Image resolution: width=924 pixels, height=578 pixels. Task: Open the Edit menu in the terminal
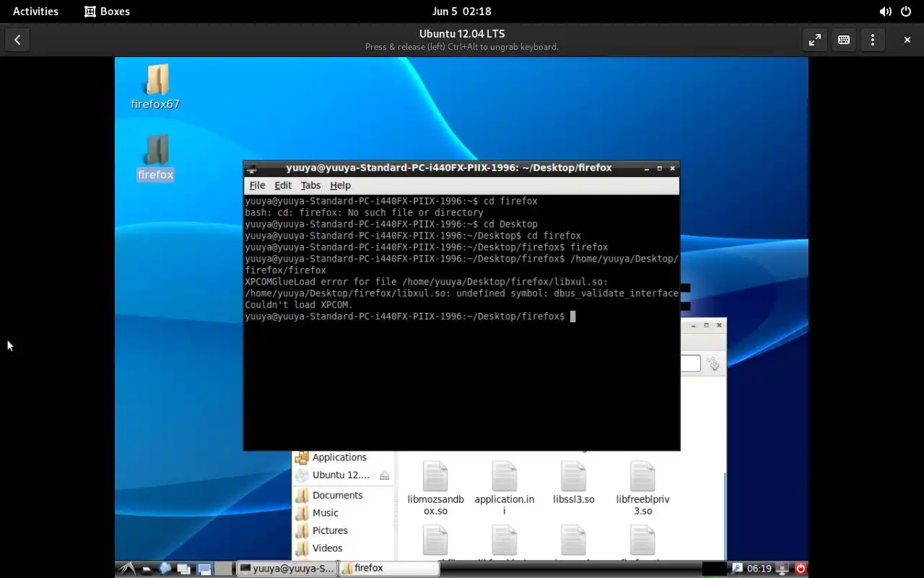point(283,185)
